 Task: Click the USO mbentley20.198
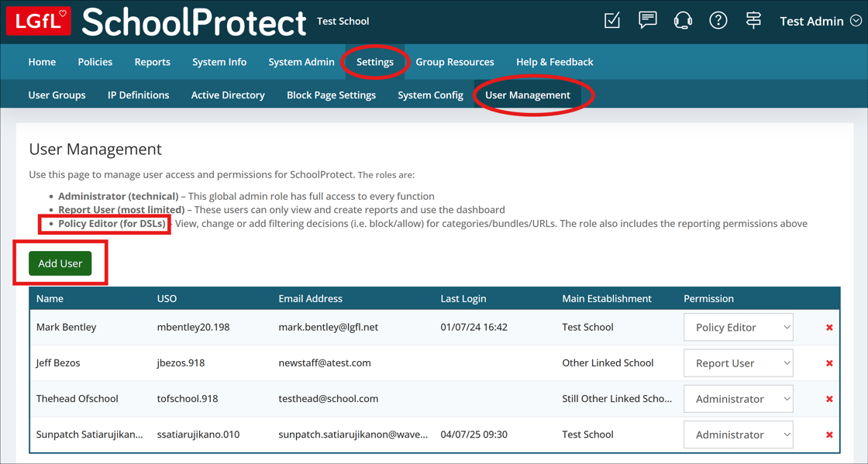pos(193,328)
